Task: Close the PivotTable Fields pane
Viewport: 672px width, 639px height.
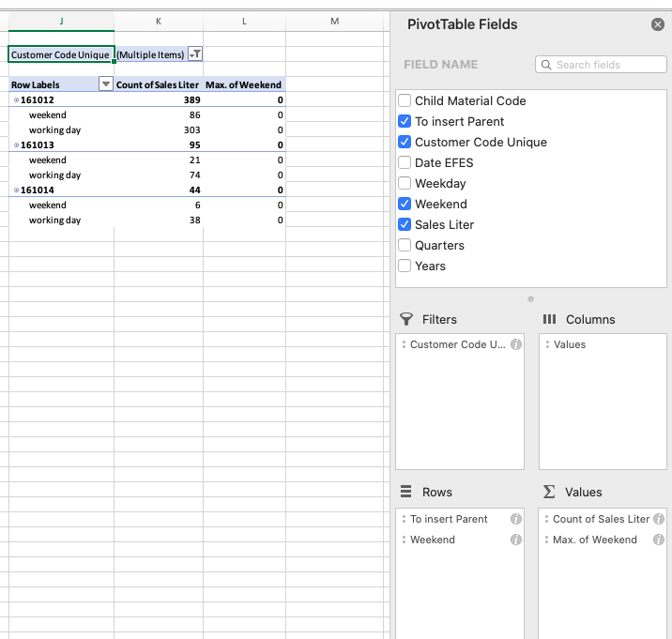Action: coord(657,24)
